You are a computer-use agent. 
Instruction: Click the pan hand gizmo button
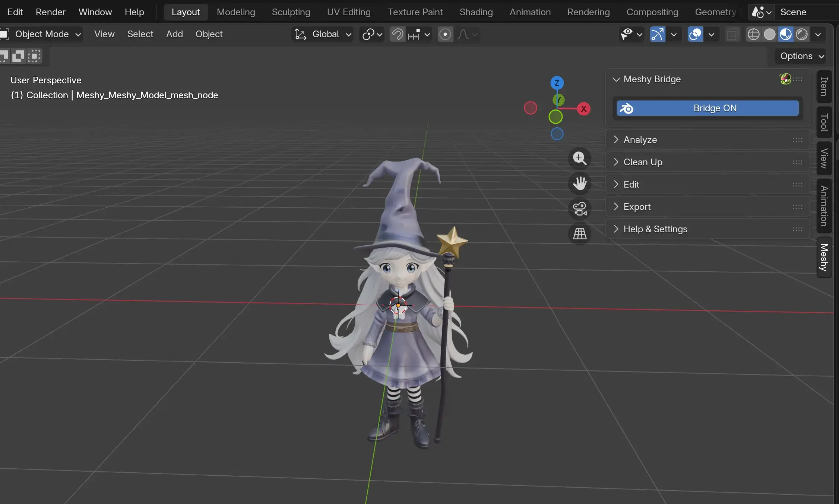click(x=579, y=183)
